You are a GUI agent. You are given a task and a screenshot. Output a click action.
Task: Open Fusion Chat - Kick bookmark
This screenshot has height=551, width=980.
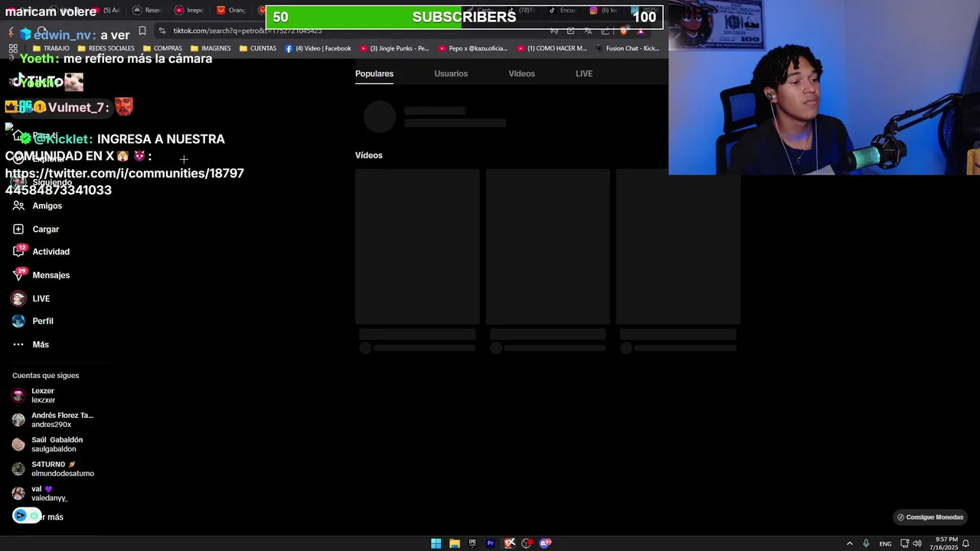(x=627, y=48)
